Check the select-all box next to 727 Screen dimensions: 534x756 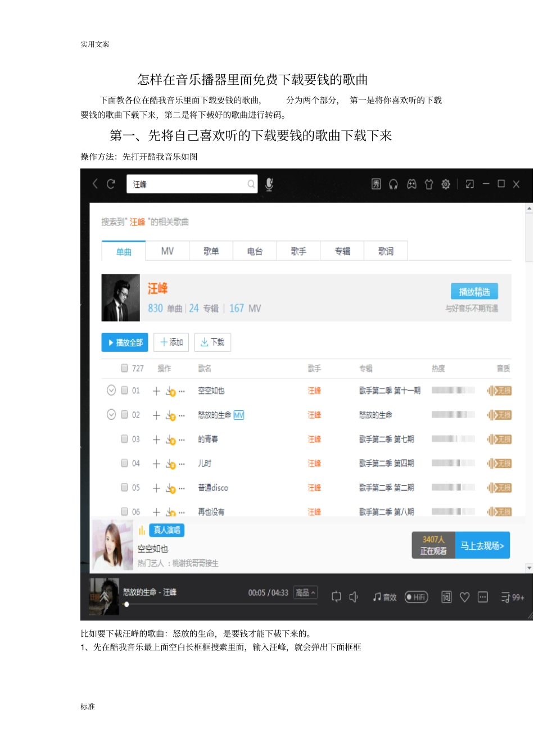tap(124, 368)
